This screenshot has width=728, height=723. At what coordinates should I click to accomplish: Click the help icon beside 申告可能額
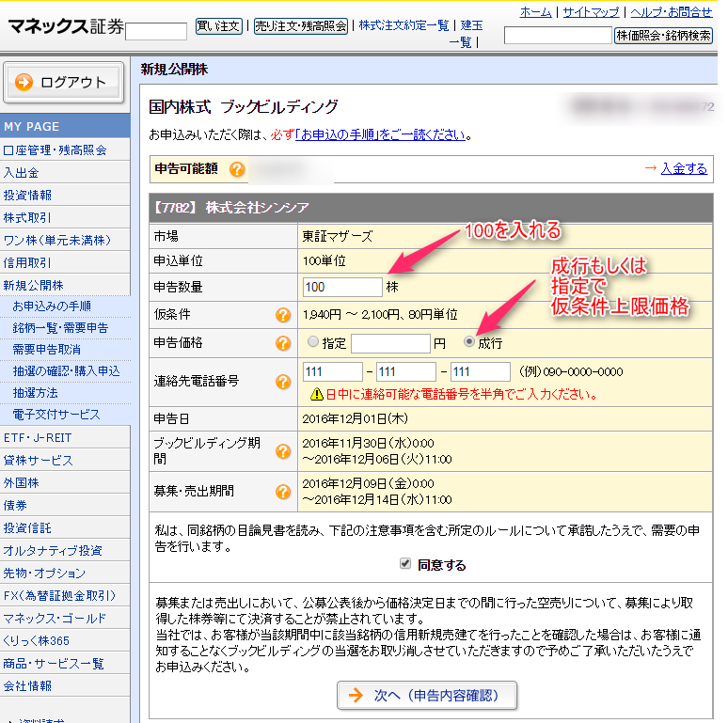point(237,169)
